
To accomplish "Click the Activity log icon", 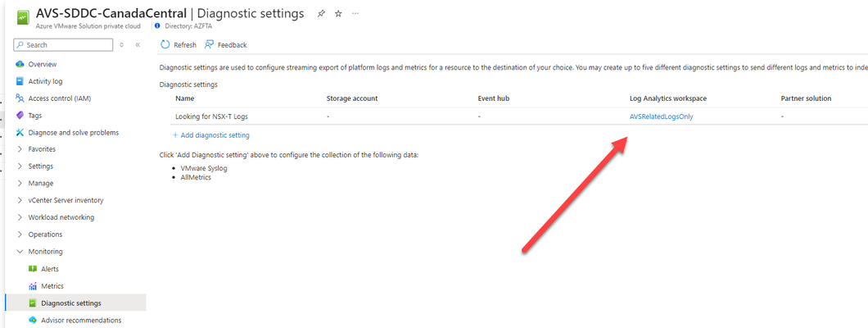I will (x=20, y=81).
